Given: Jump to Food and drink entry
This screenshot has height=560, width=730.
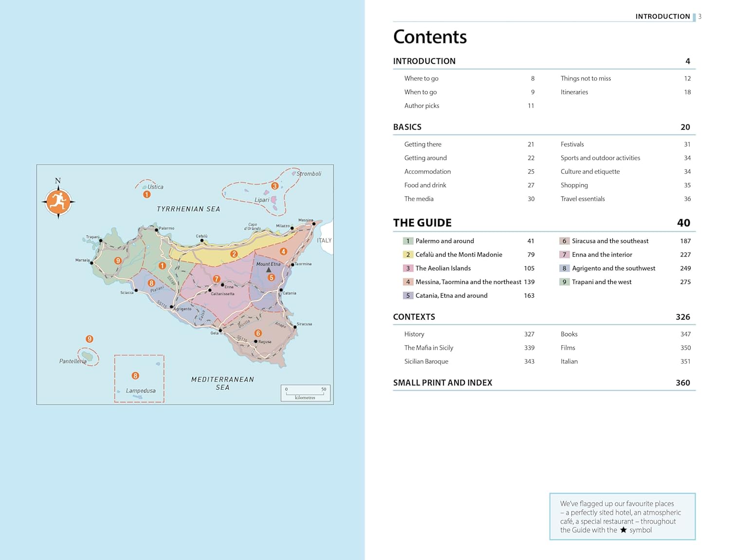Looking at the screenshot, I should coord(425,185).
